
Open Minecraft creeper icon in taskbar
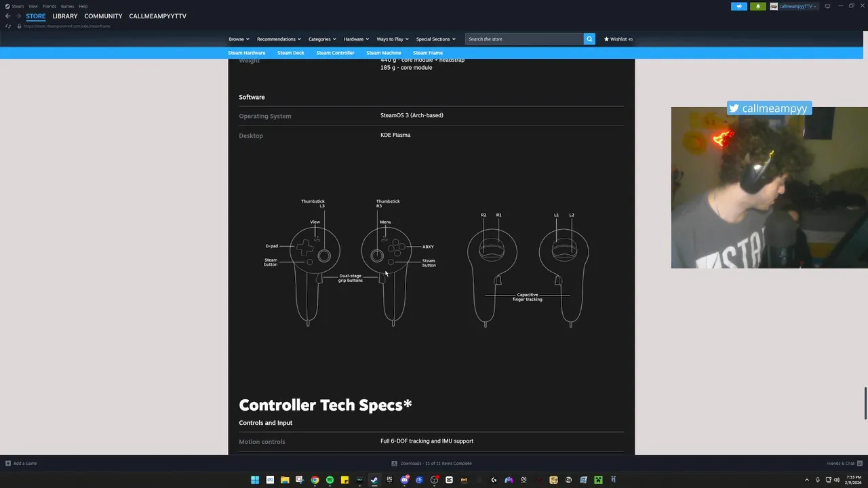click(598, 480)
